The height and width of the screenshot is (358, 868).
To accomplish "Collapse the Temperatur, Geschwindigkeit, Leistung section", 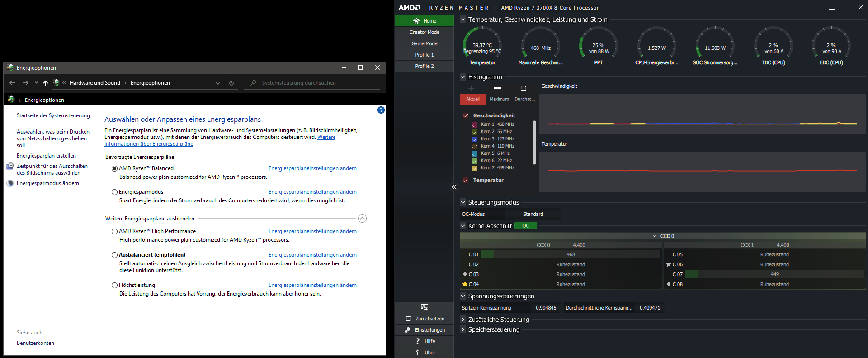I will (x=463, y=19).
